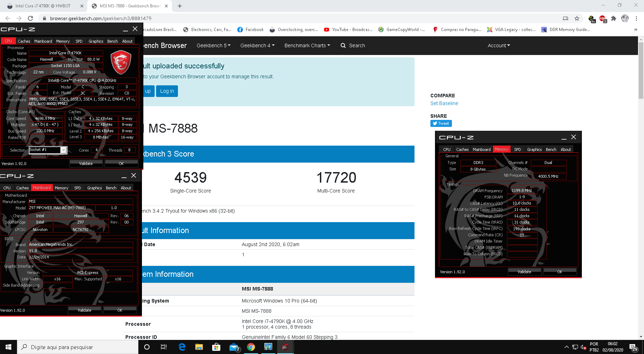This screenshot has width=644, height=354.
Task: Switch to Caches tab in top CPU-Z window
Action: coord(24,41)
